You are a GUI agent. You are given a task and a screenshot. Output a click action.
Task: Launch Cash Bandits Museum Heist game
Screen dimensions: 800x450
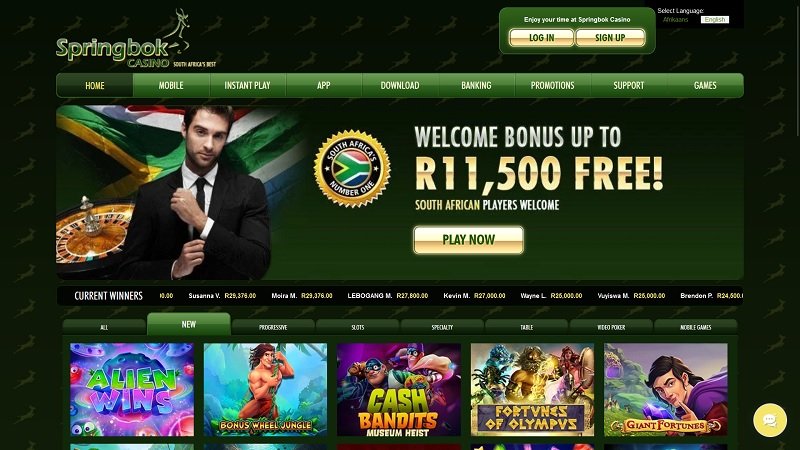399,389
